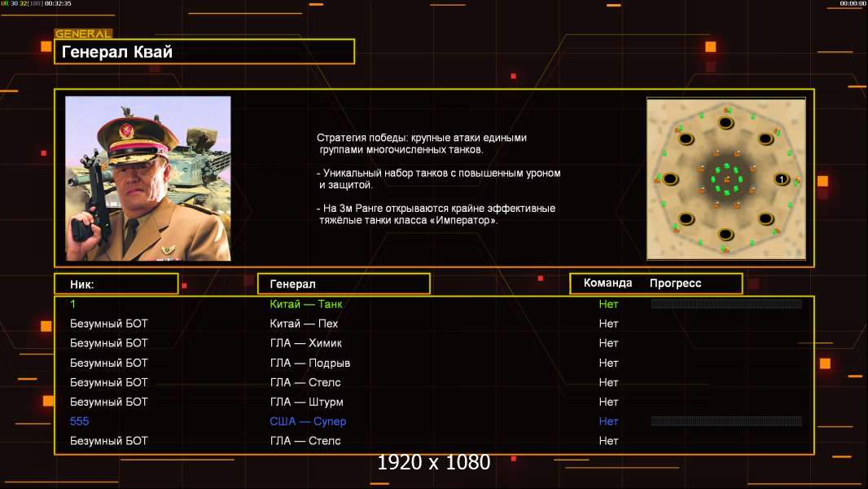Choose the northwest start position on minimap
The height and width of the screenshot is (489, 868).
(686, 139)
